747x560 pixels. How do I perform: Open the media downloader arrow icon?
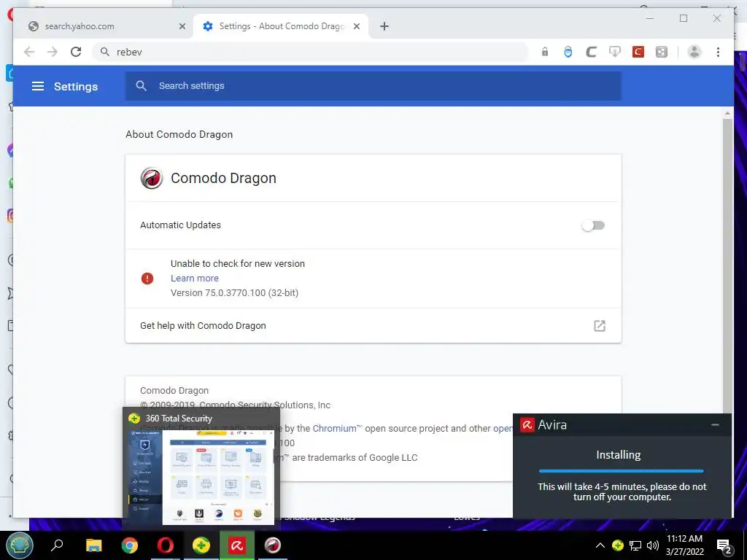pyautogui.click(x=614, y=52)
